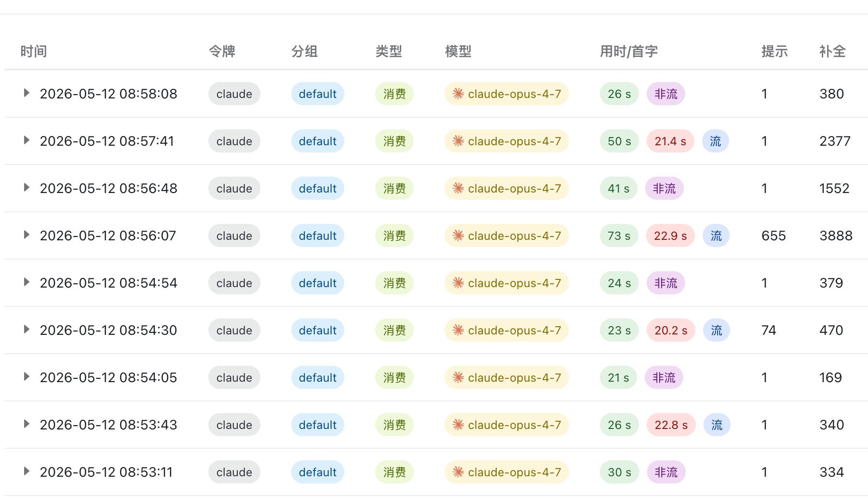Click the 消费 type tag in the 08:56:48 row
The image size is (868, 497).
coord(394,188)
